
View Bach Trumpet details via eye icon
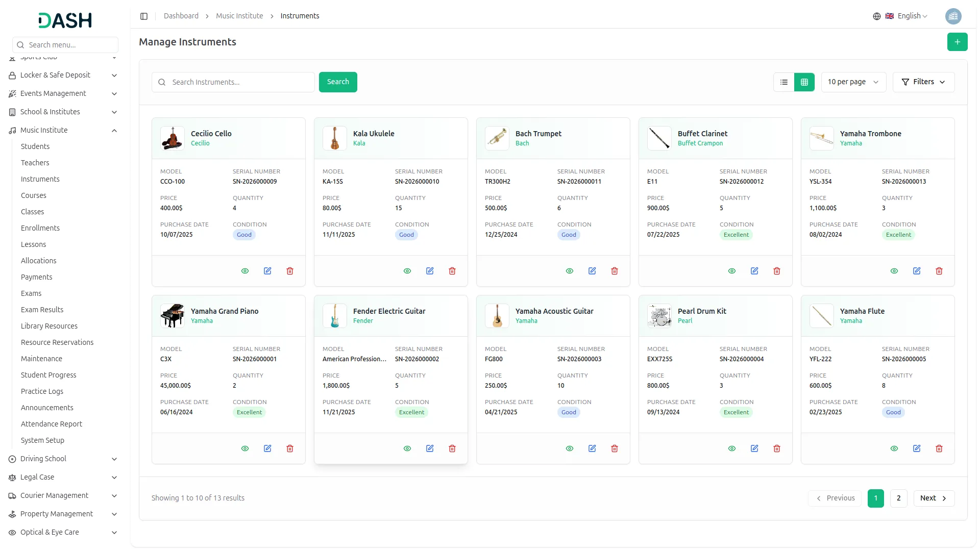point(570,271)
